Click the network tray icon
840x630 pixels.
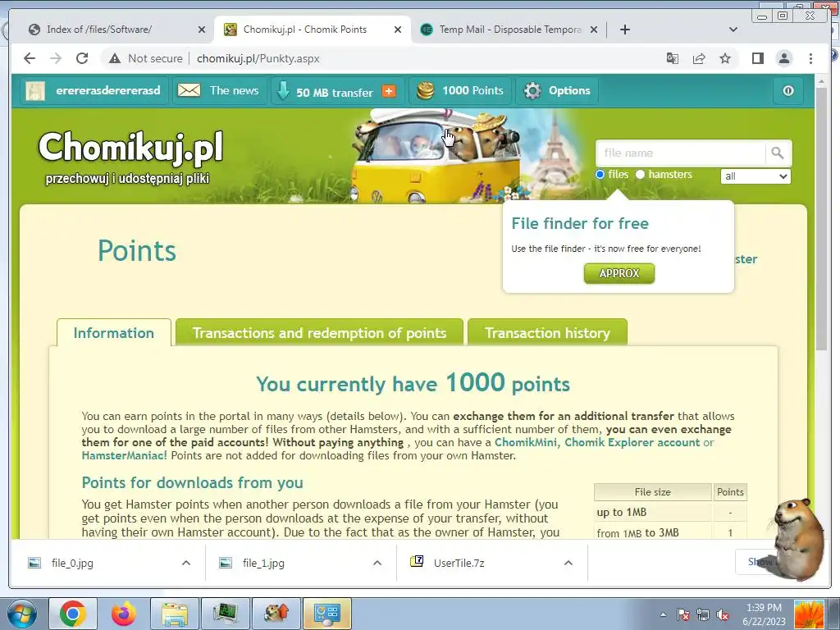click(x=703, y=614)
